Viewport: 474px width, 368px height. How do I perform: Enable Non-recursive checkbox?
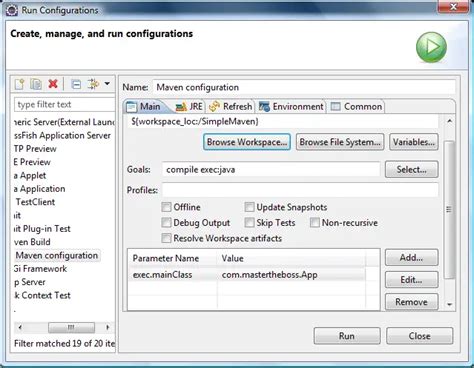click(x=315, y=222)
